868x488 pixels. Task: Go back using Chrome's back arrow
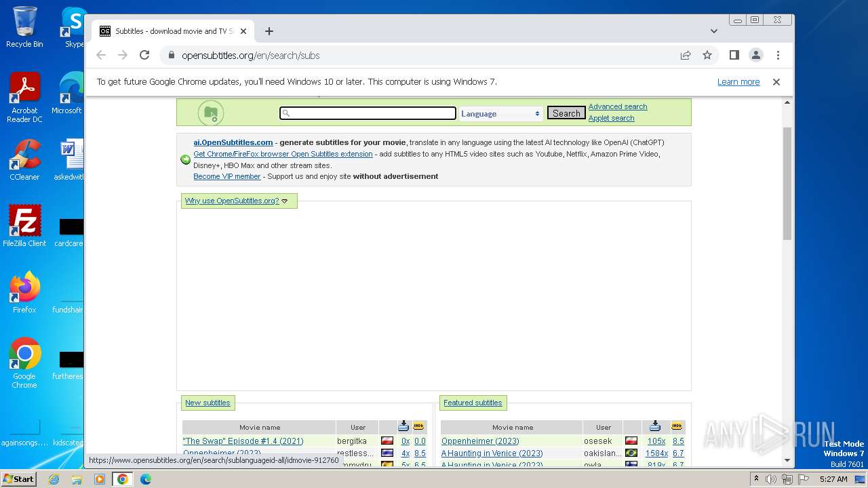pyautogui.click(x=101, y=55)
